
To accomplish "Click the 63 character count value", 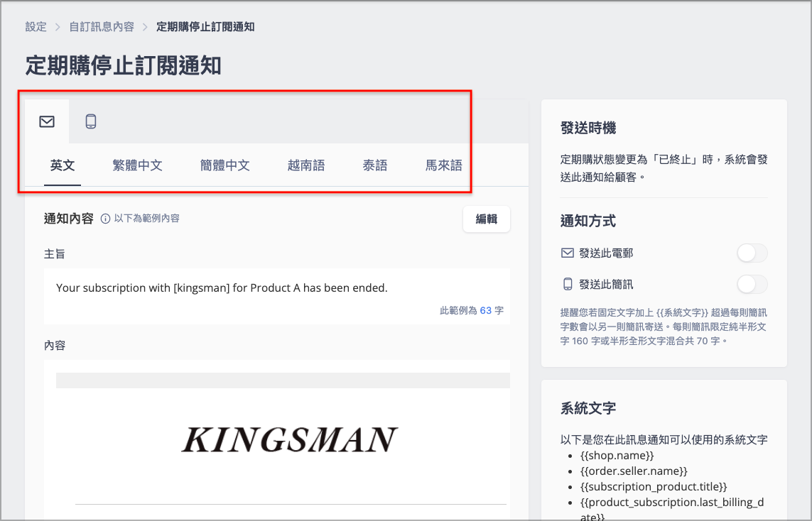I will (x=485, y=310).
